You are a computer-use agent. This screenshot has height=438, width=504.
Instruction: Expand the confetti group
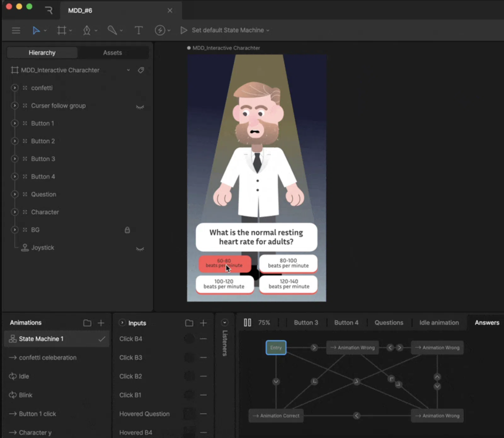coord(14,88)
